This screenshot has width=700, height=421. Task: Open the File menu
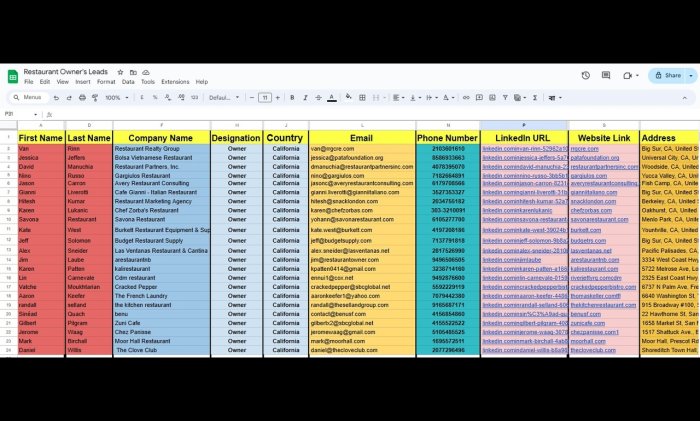tap(29, 82)
